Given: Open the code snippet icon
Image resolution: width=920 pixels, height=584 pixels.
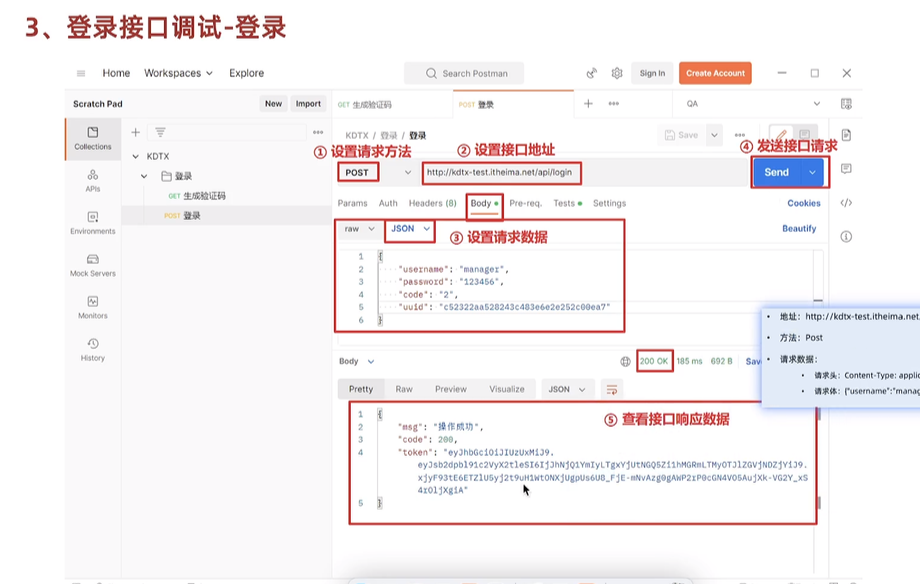Looking at the screenshot, I should pos(846,203).
